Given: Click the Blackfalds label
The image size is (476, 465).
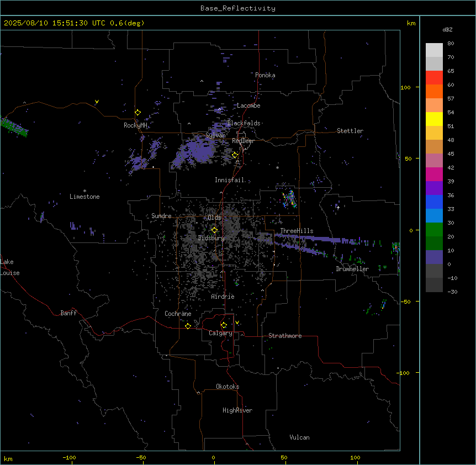Looking at the screenshot, I should point(244,123).
